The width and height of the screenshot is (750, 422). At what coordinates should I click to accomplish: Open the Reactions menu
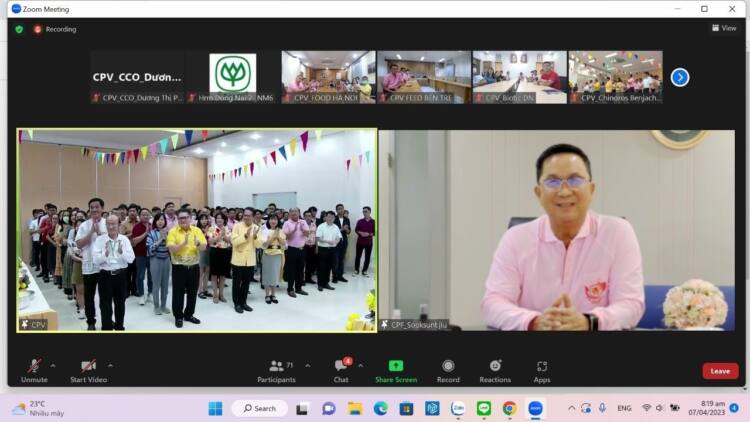click(x=495, y=367)
